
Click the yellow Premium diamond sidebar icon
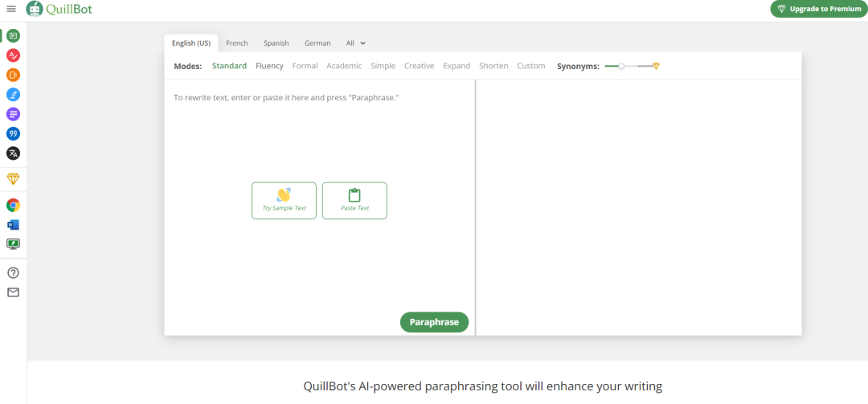(14, 179)
